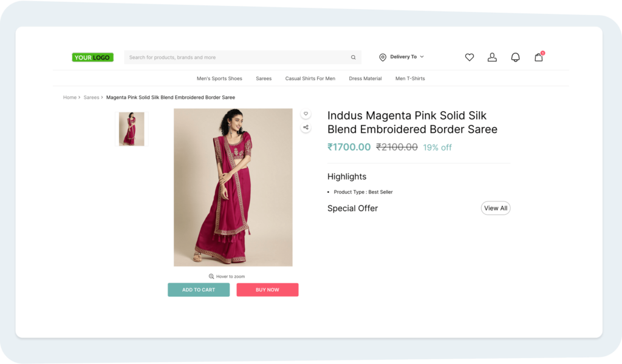Open notifications bell icon
Screen dimensions: 622x364
pyautogui.click(x=515, y=58)
